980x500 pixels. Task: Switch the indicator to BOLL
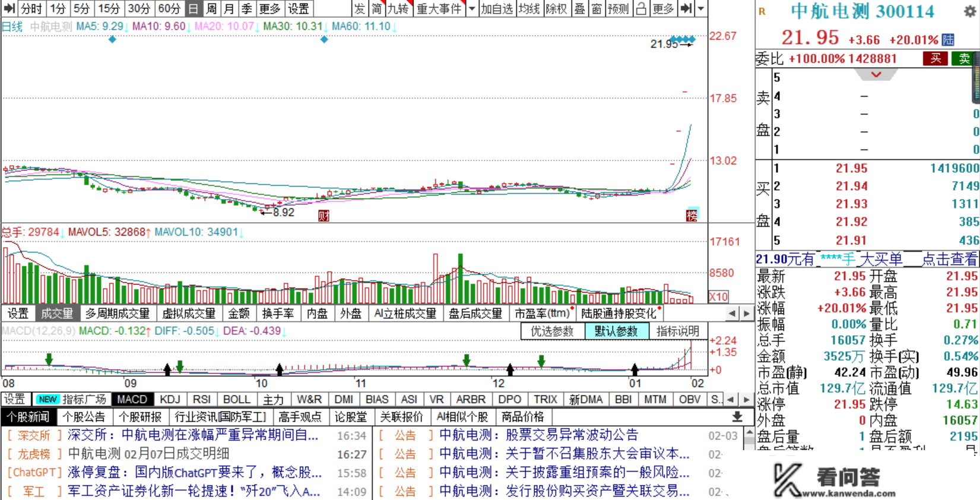point(236,399)
